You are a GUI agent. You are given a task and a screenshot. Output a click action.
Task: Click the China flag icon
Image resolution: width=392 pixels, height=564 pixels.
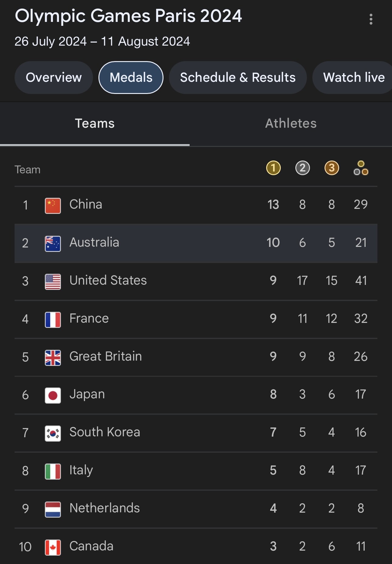tap(53, 206)
